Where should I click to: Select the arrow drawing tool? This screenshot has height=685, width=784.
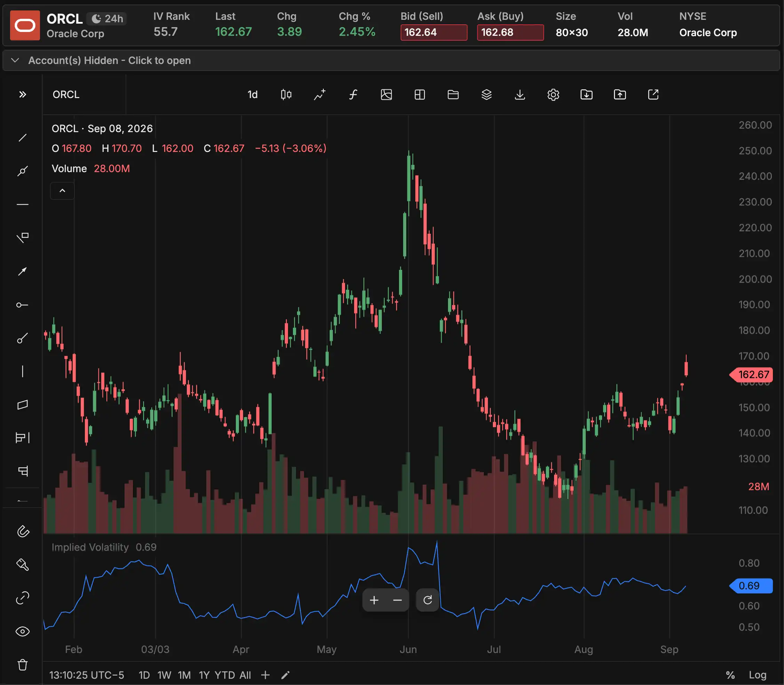click(23, 272)
